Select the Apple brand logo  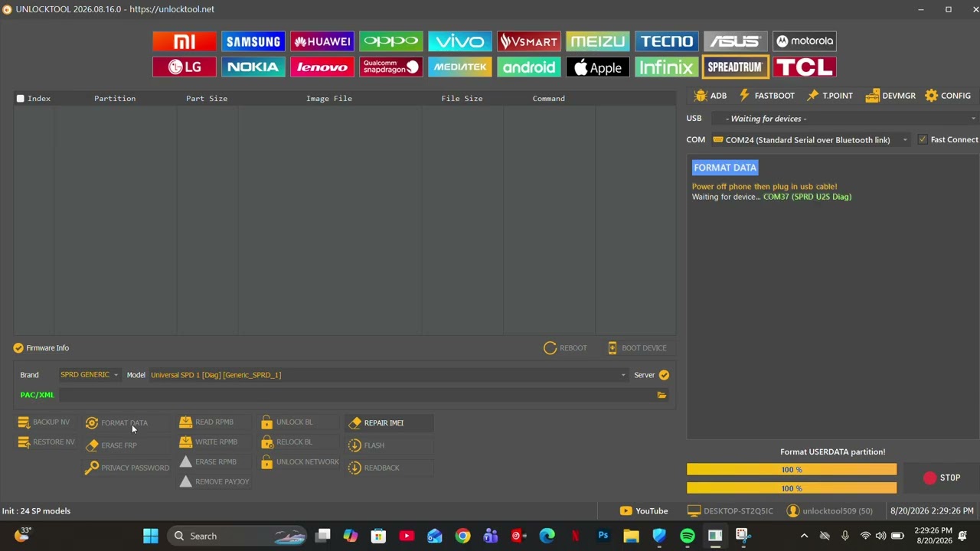pyautogui.click(x=598, y=67)
